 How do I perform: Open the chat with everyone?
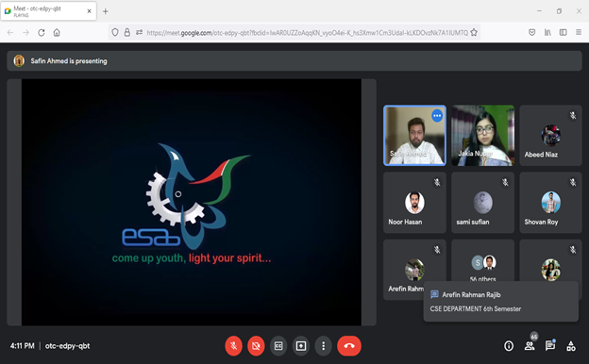pyautogui.click(x=550, y=346)
